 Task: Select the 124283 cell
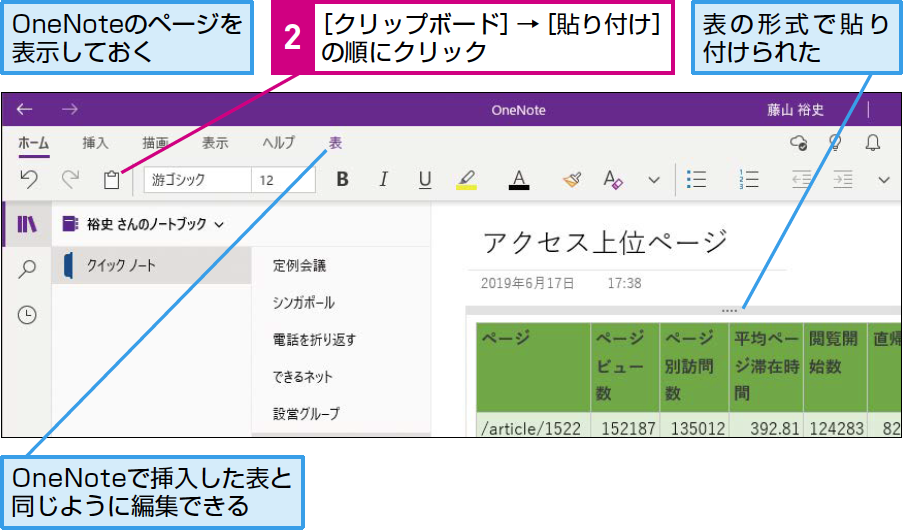pos(836,427)
